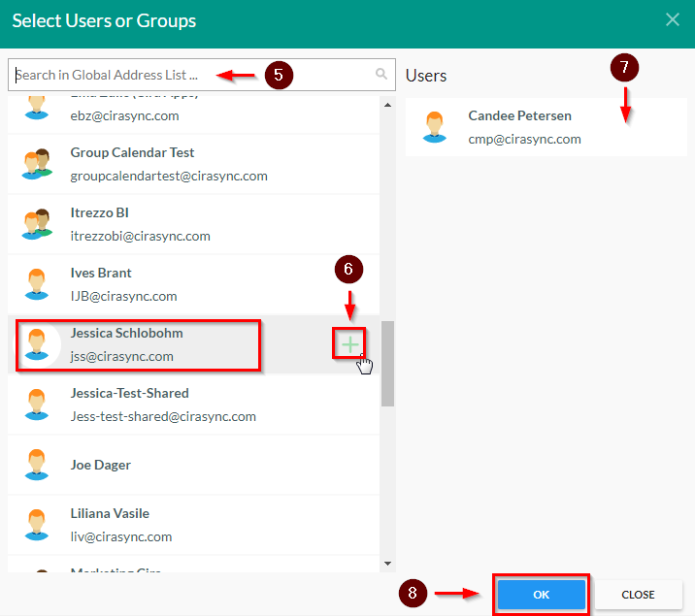Screen dimensions: 695x616
Task: Click Candee Petersen's avatar in Users panel
Action: (x=434, y=127)
